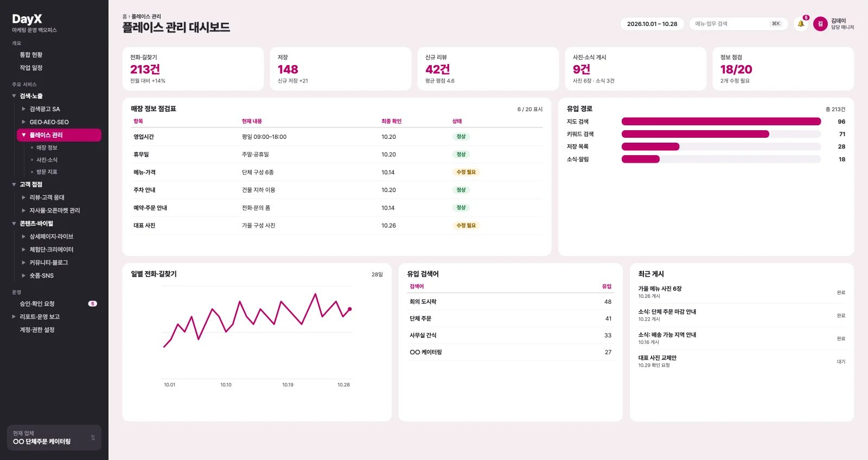Expand the 커뮤니티·블로그 item
Viewport: 868px width, 460px height.
tap(24, 263)
